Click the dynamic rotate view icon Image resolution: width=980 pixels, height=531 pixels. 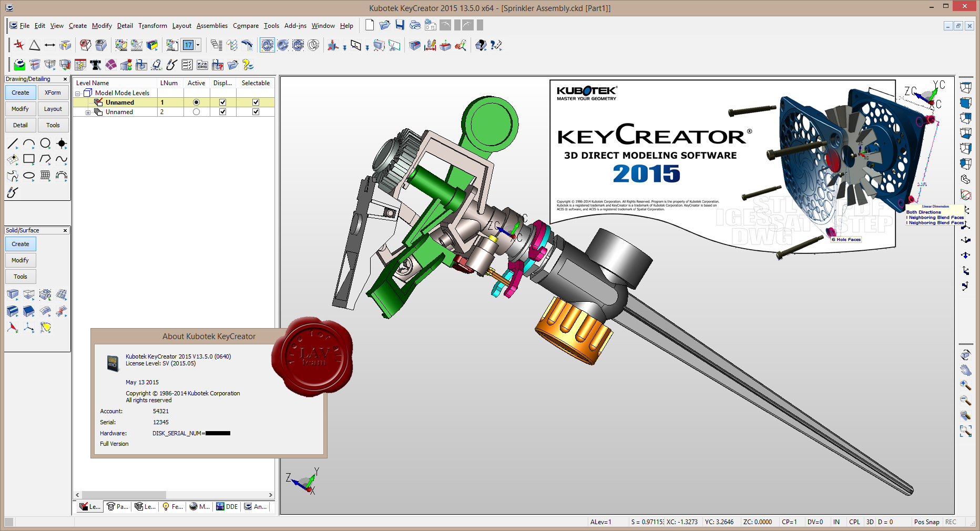965,355
